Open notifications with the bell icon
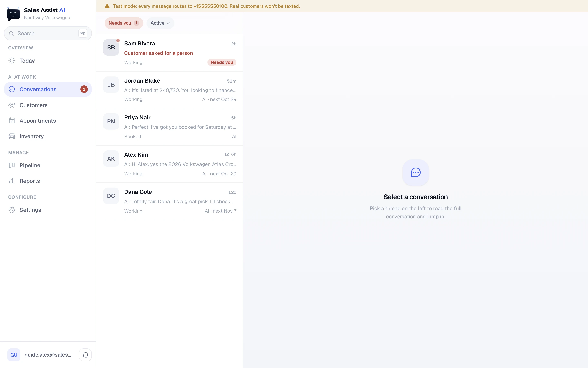Image resolution: width=588 pixels, height=368 pixels. point(85,355)
